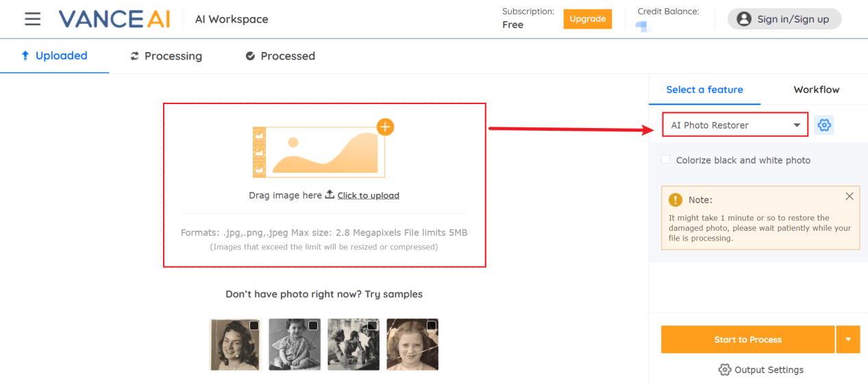Image resolution: width=868 pixels, height=385 pixels.
Task: Click the Click to upload link
Action: [368, 195]
